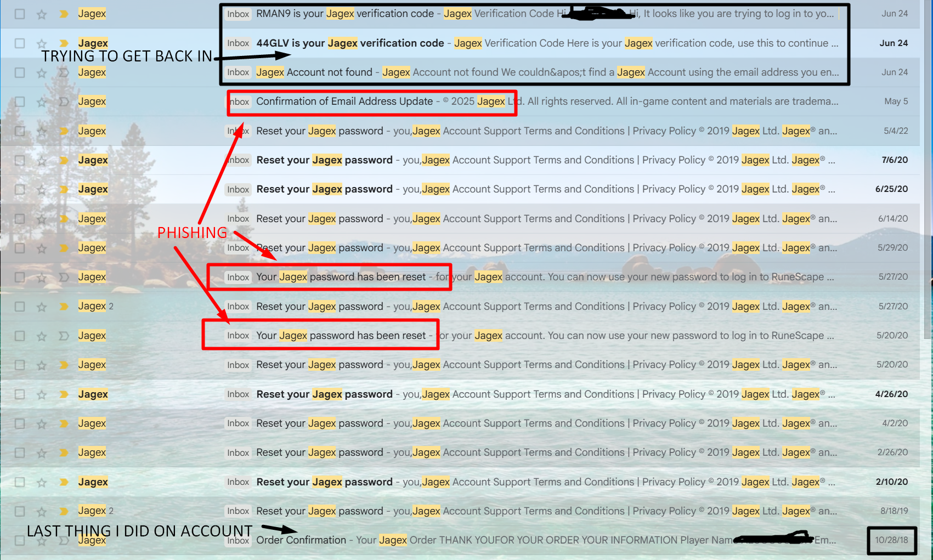Screen dimensions: 933x560
Task: Star the Jagex Account not found email
Action: [x=42, y=72]
